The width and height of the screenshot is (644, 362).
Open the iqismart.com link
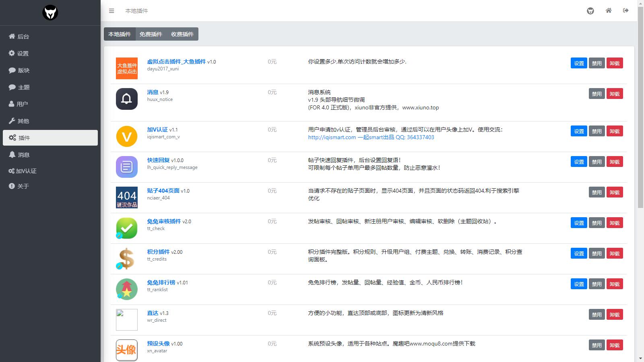tap(371, 137)
